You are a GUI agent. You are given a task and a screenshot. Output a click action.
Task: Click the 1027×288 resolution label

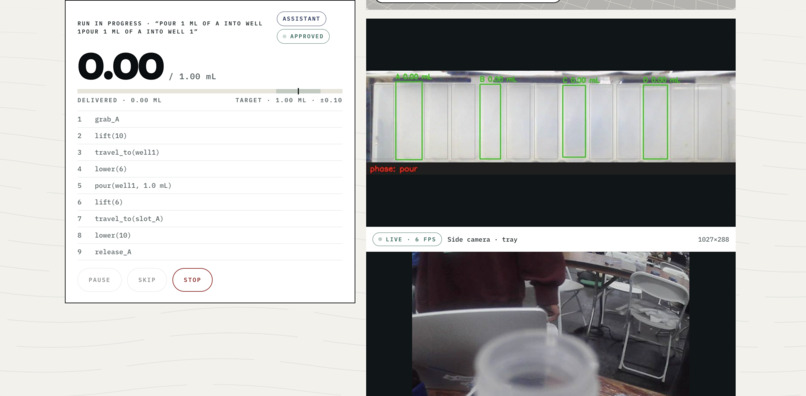click(713, 240)
